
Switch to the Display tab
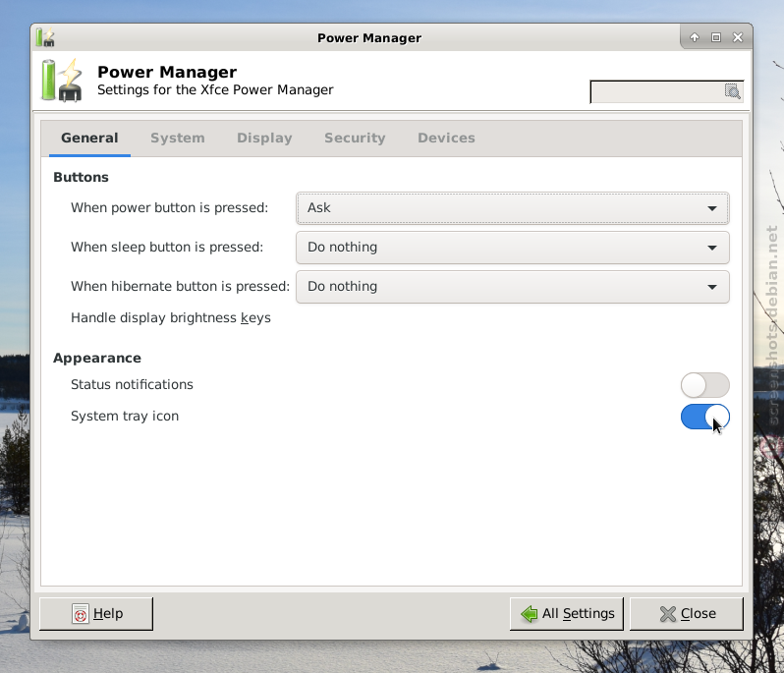point(264,138)
